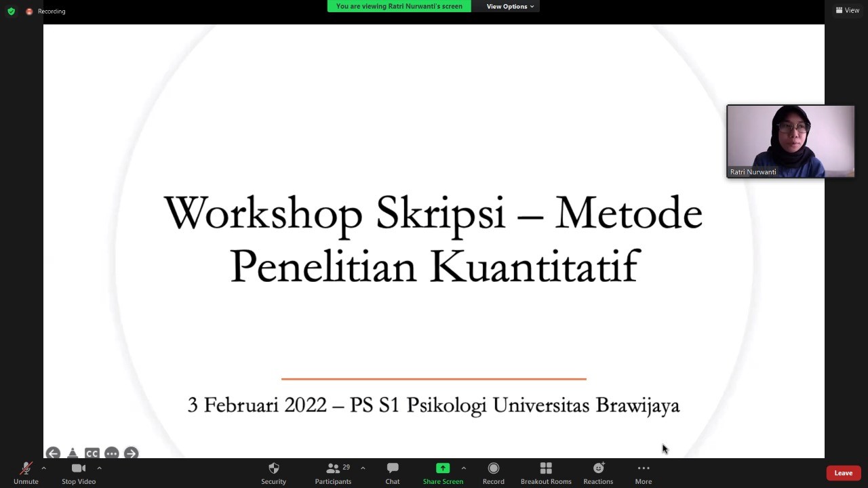Expand share screen options arrow

point(464,468)
